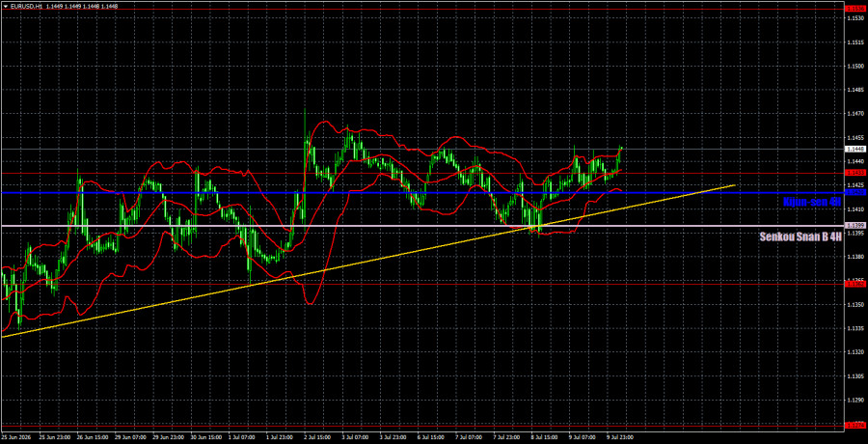
Task: Click the blue Kijun-sen price tag
Action: [x=855, y=192]
